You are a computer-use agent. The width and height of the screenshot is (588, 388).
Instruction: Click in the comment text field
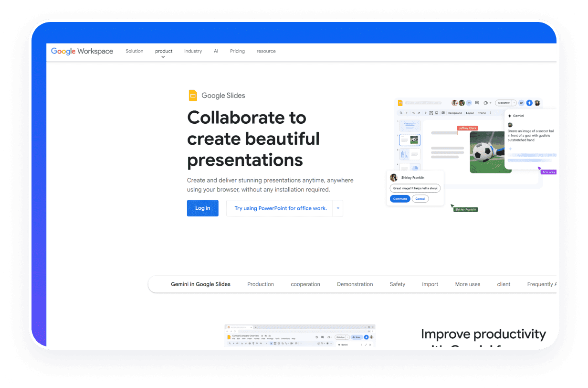coord(415,188)
